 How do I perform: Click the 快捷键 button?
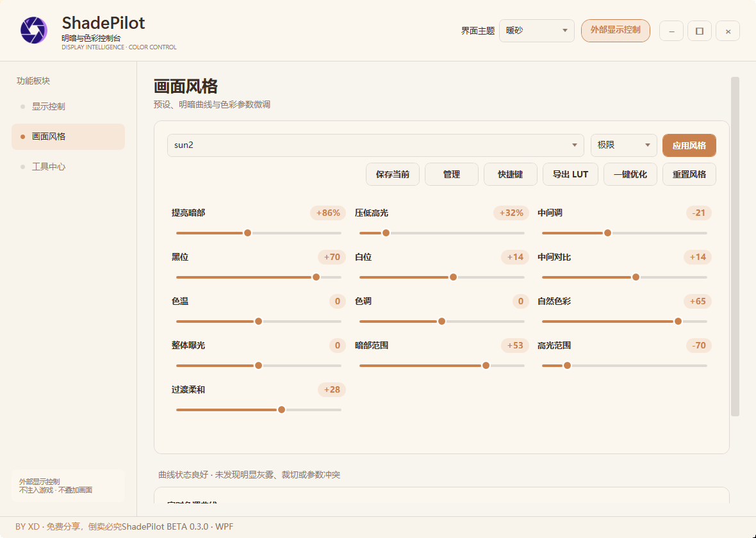point(510,174)
